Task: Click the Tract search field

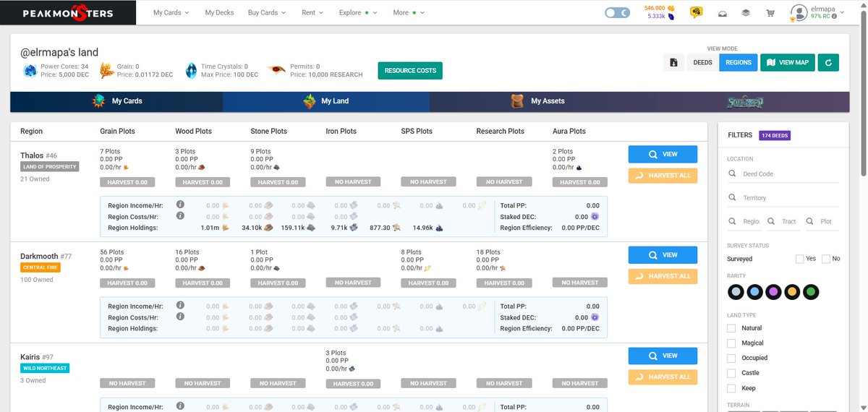Action: (x=783, y=221)
